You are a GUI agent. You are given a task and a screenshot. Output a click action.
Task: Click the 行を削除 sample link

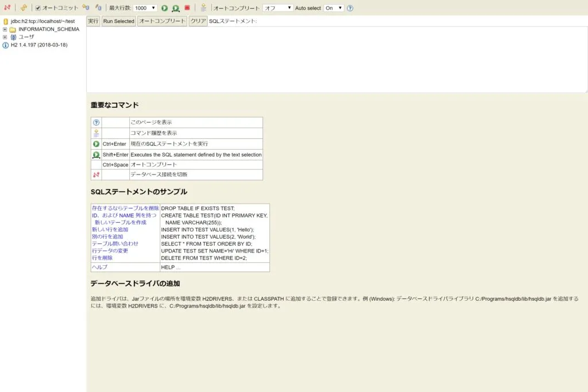[x=102, y=258]
